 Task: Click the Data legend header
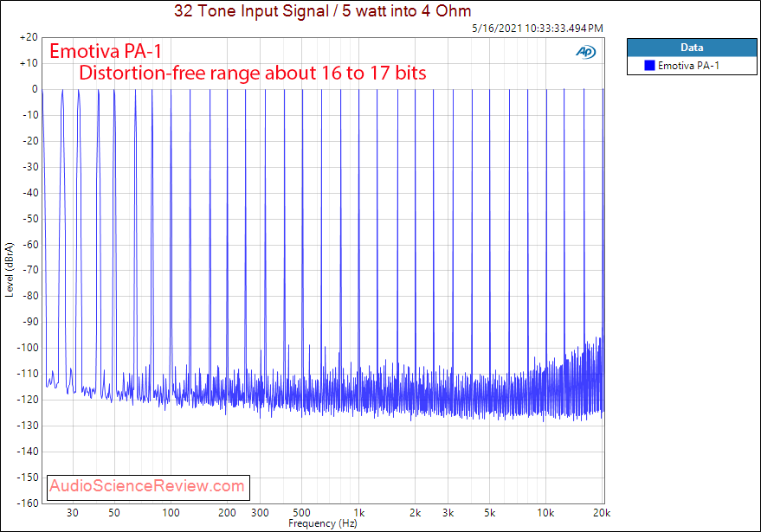point(692,48)
